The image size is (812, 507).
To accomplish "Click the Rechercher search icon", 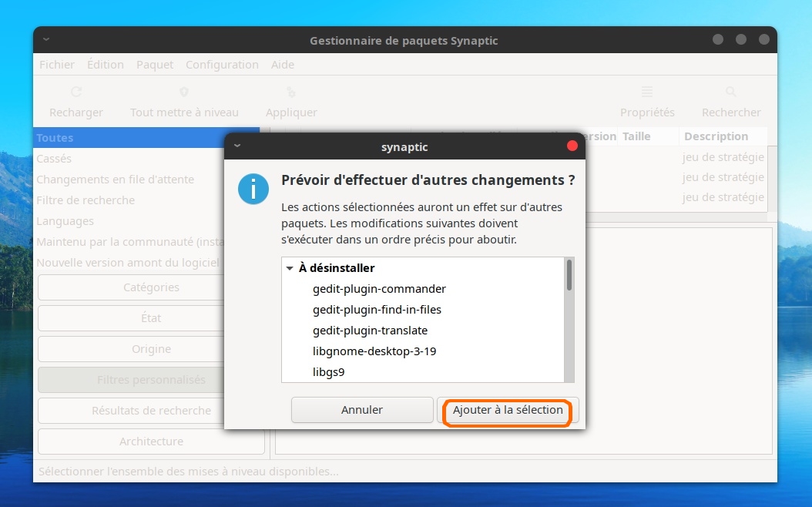I will tap(731, 92).
